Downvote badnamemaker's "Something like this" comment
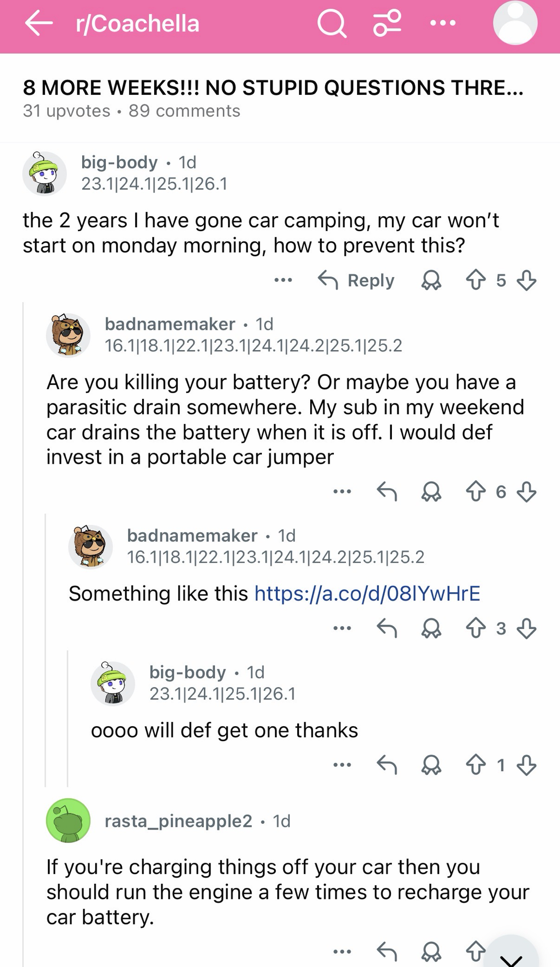The image size is (560, 967). [526, 629]
